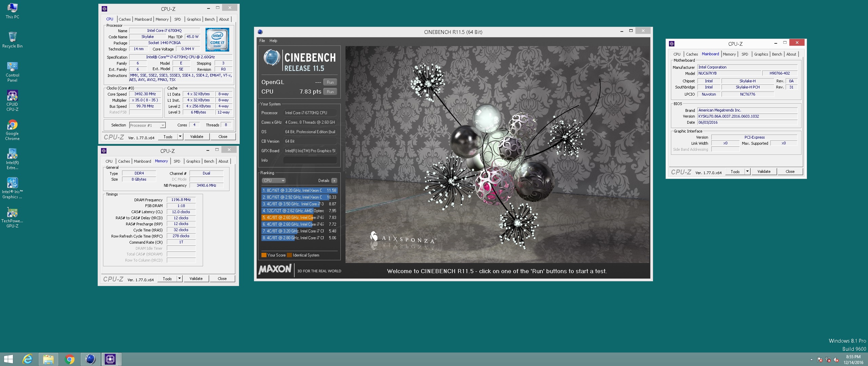Select ranking row 3 with score 8.87

click(x=299, y=204)
